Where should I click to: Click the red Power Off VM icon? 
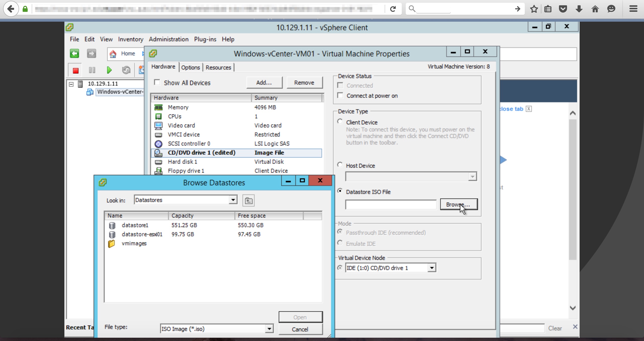tap(75, 70)
